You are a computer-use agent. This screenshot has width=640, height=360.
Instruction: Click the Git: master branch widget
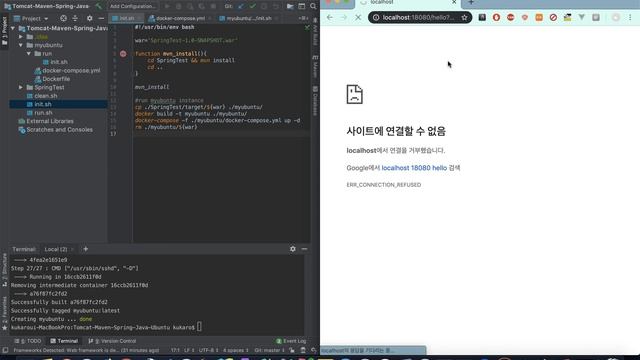[269, 350]
